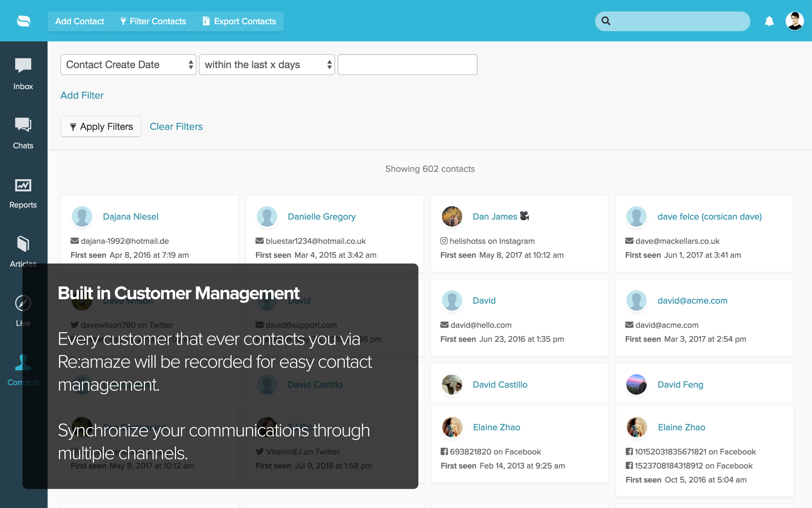This screenshot has width=812, height=508.
Task: Click envelope icon beside dajana-1992@hotmail.de
Action: (75, 241)
